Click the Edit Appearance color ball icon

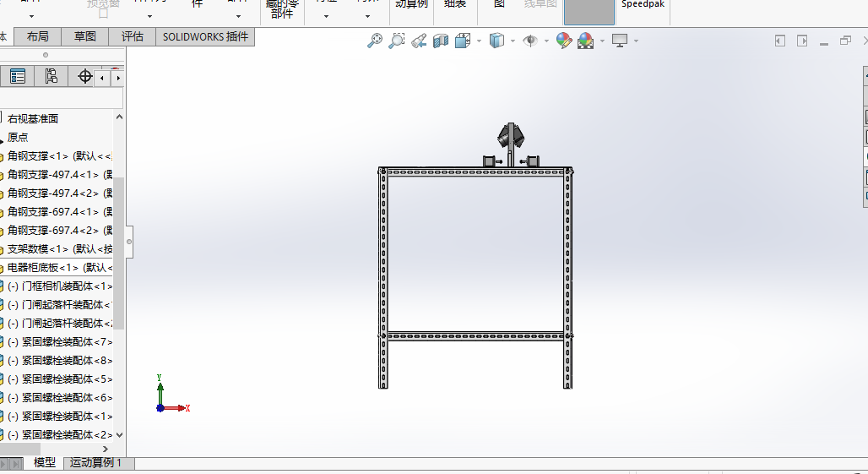563,41
